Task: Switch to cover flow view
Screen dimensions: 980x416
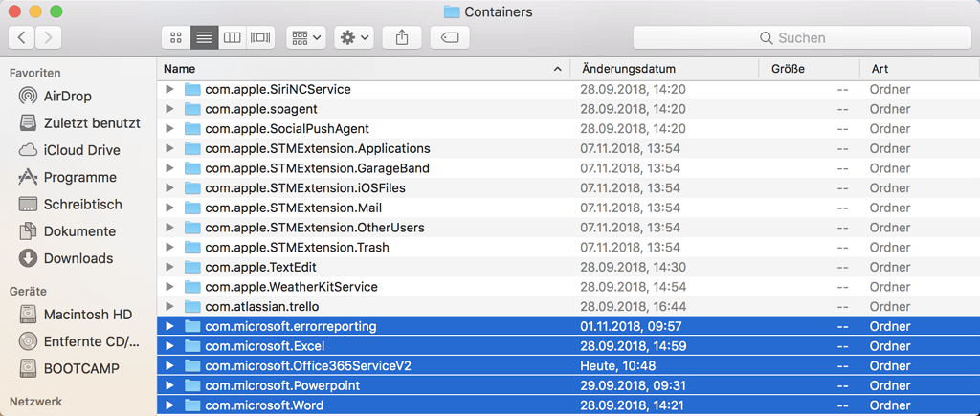Action: 260,37
